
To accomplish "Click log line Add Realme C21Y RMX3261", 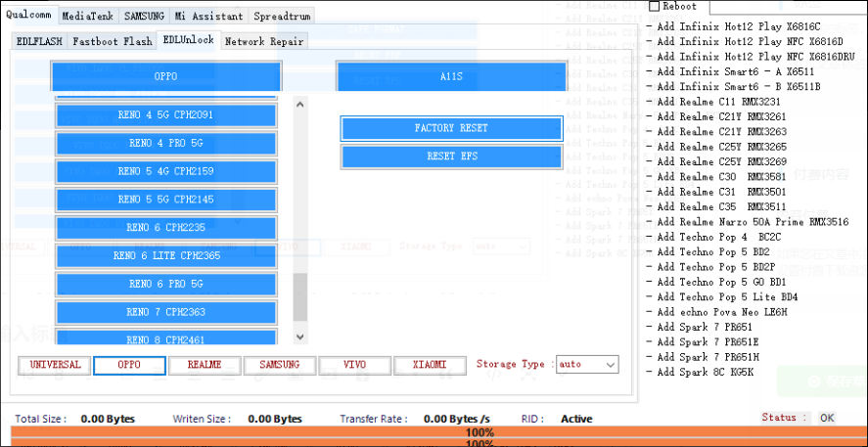I will coord(715,116).
